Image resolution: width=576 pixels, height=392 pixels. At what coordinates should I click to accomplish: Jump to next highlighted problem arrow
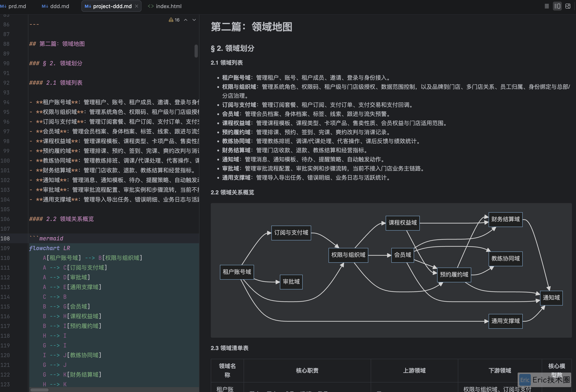click(x=194, y=20)
